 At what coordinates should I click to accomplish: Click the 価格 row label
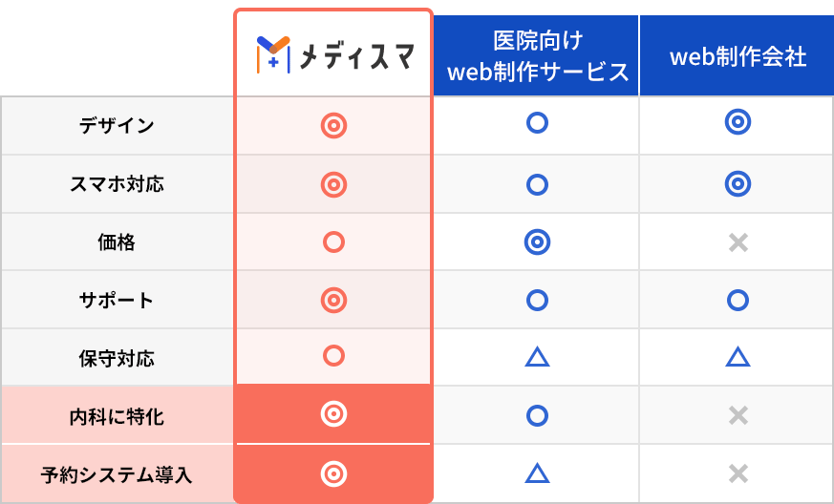pyautogui.click(x=117, y=241)
